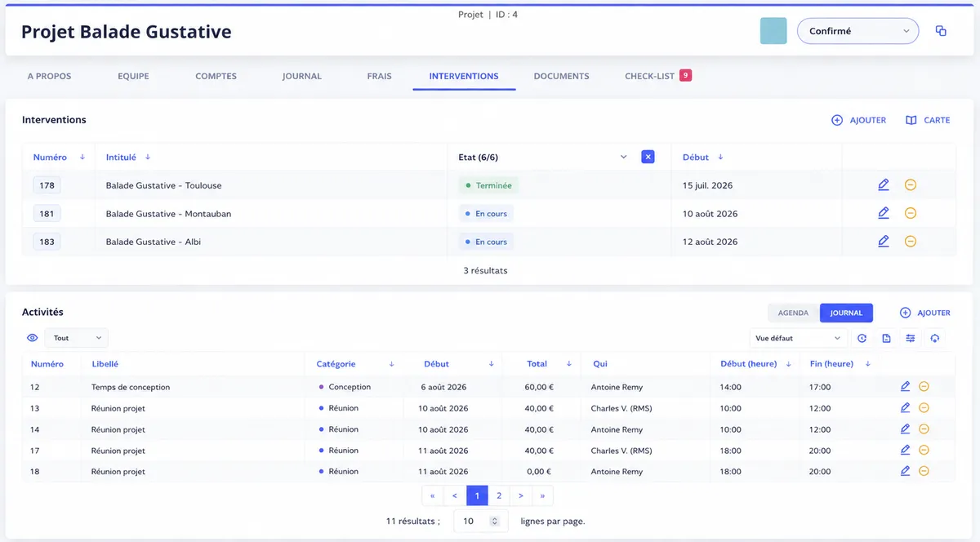The height and width of the screenshot is (542, 980).
Task: Click the 60,00 € total cell
Action: [x=539, y=387]
